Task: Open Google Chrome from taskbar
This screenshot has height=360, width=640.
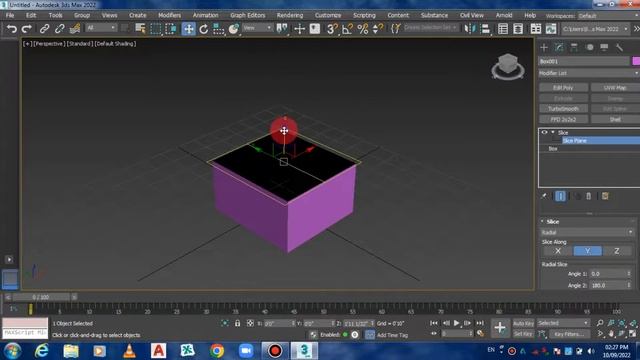Action: click(217, 351)
